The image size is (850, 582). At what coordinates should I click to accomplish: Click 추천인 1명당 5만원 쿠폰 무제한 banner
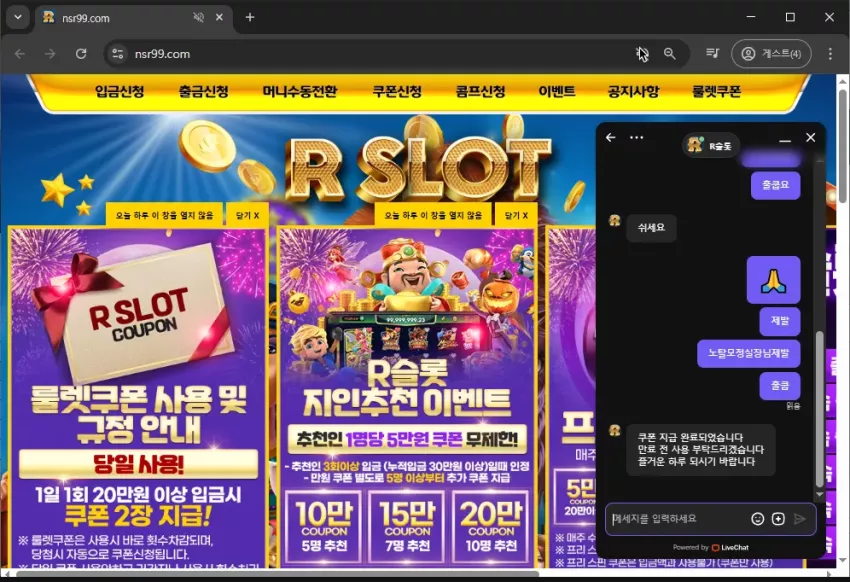click(407, 439)
